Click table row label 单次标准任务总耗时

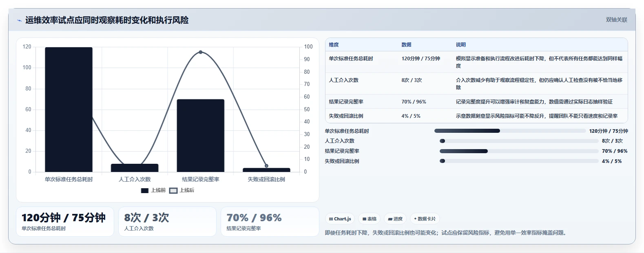coord(351,59)
